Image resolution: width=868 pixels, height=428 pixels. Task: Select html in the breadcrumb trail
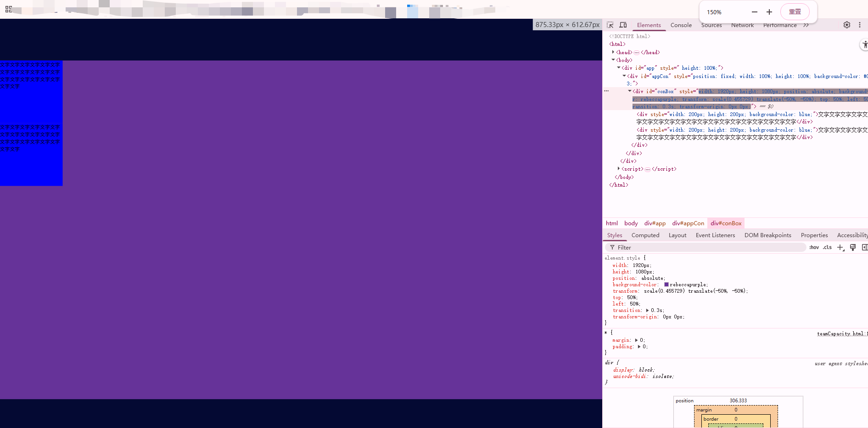click(x=612, y=223)
